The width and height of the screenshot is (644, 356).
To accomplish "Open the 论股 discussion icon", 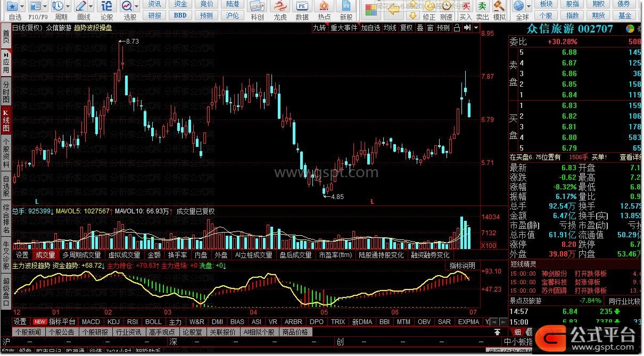I will click(x=107, y=6).
